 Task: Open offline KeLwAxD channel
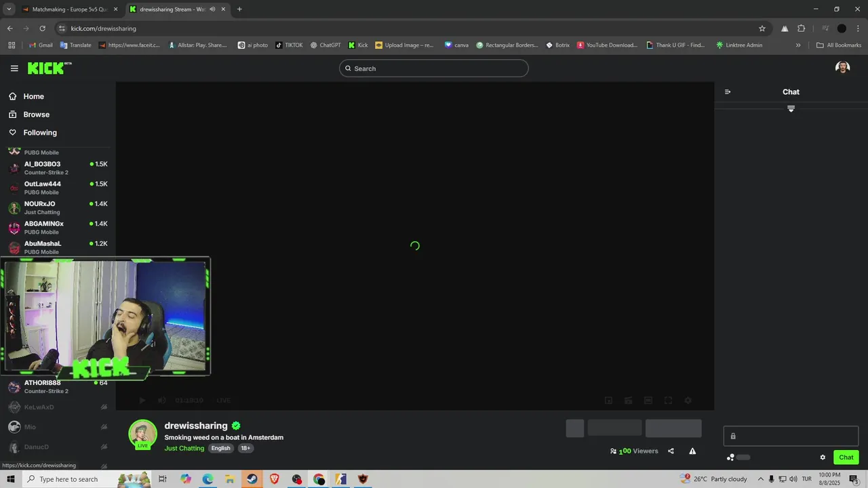(58, 407)
